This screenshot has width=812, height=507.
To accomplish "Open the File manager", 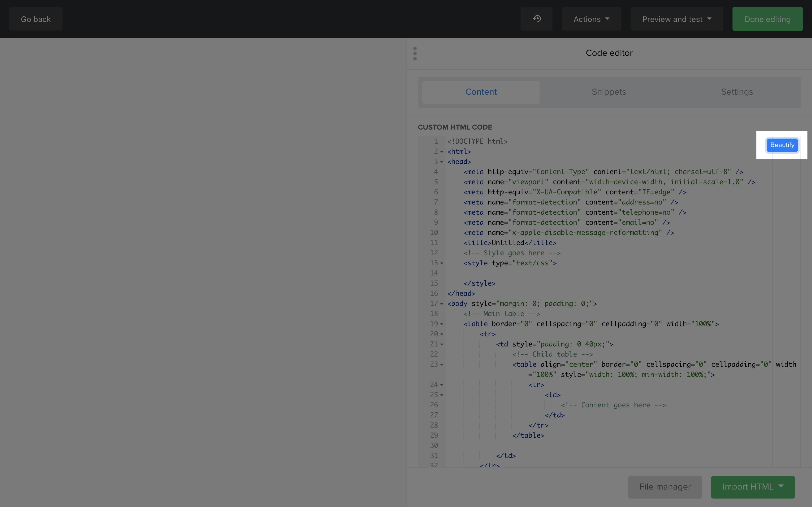I will click(665, 487).
